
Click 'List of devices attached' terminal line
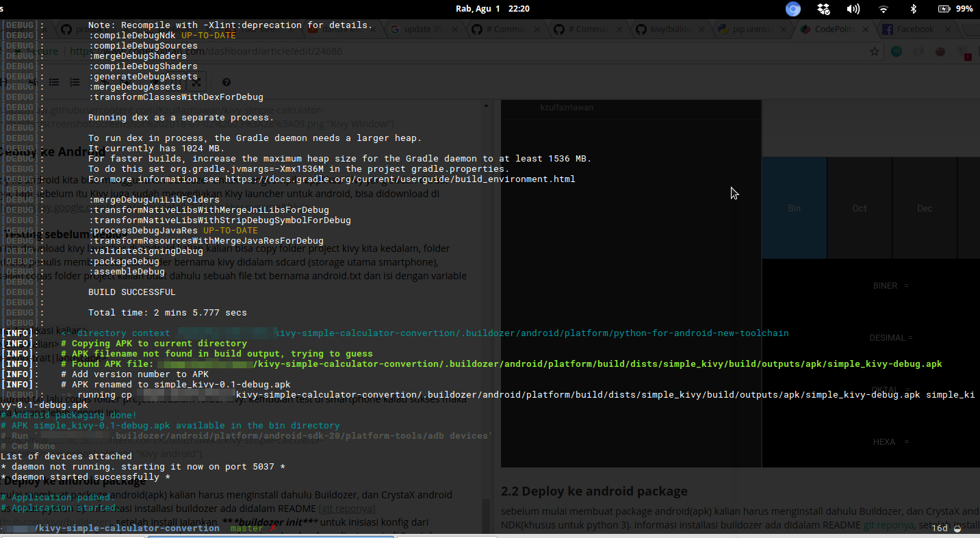tap(66, 456)
